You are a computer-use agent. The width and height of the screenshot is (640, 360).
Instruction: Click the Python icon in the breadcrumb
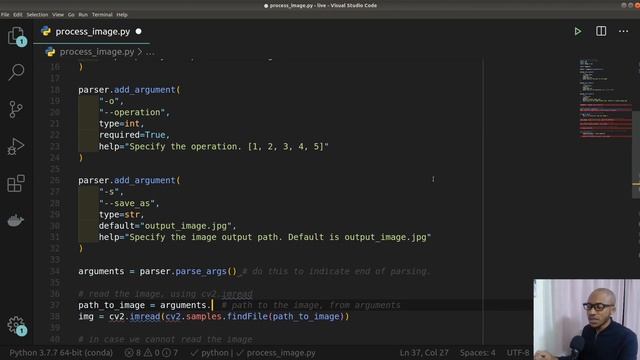click(50, 52)
